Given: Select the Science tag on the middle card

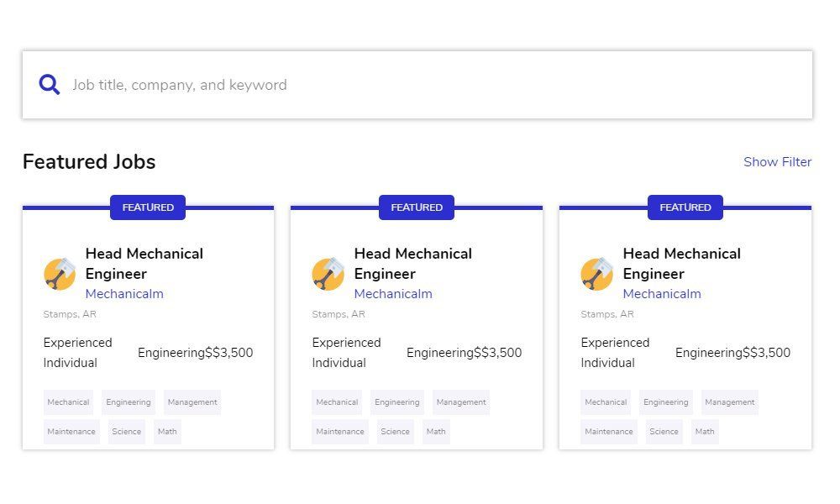Looking at the screenshot, I should pyautogui.click(x=396, y=432).
